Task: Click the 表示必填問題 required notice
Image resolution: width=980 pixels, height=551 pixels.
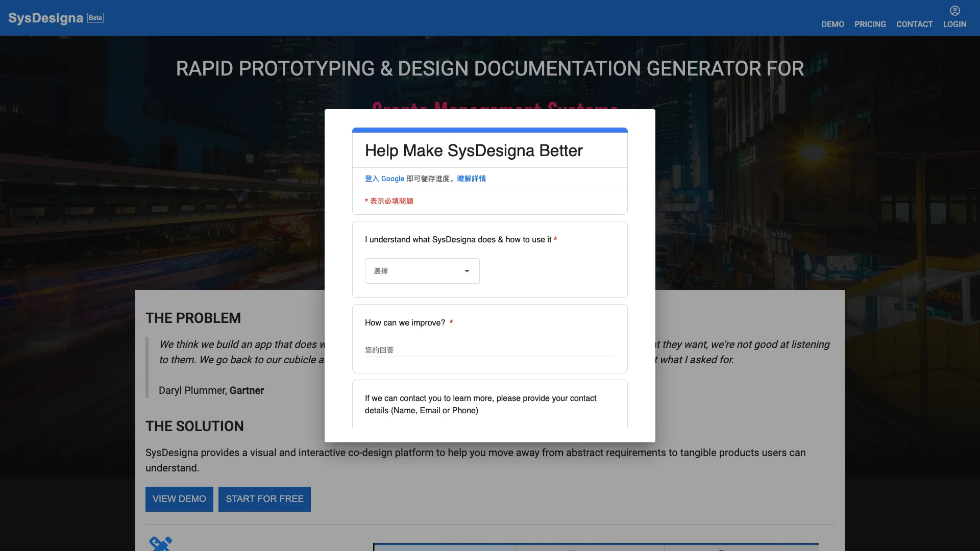Action: pos(389,201)
